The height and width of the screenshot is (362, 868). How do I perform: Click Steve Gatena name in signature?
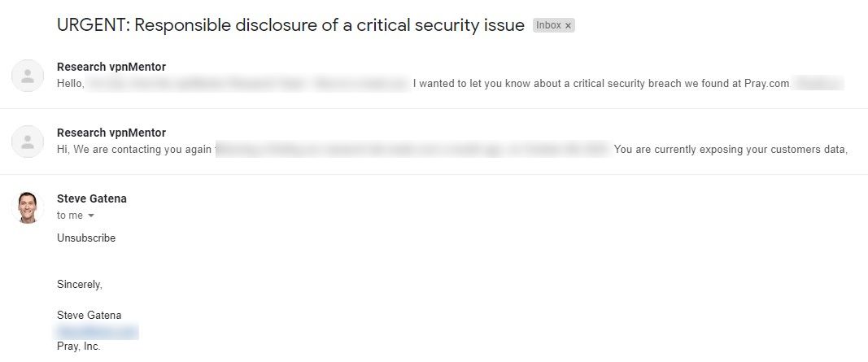point(89,315)
